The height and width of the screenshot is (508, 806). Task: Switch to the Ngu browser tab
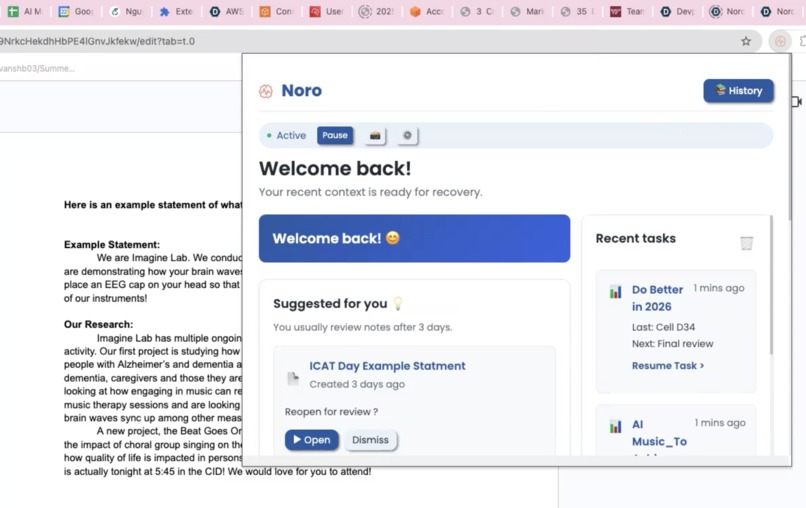(126, 11)
